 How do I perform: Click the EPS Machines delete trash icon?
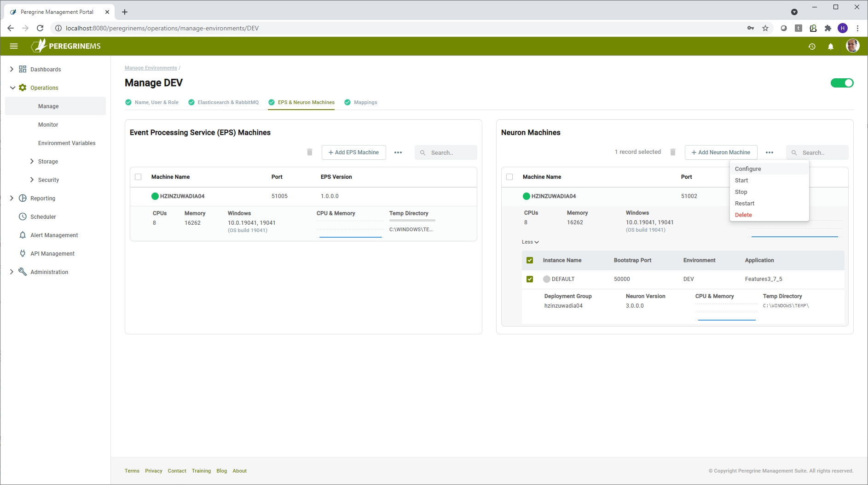point(310,152)
